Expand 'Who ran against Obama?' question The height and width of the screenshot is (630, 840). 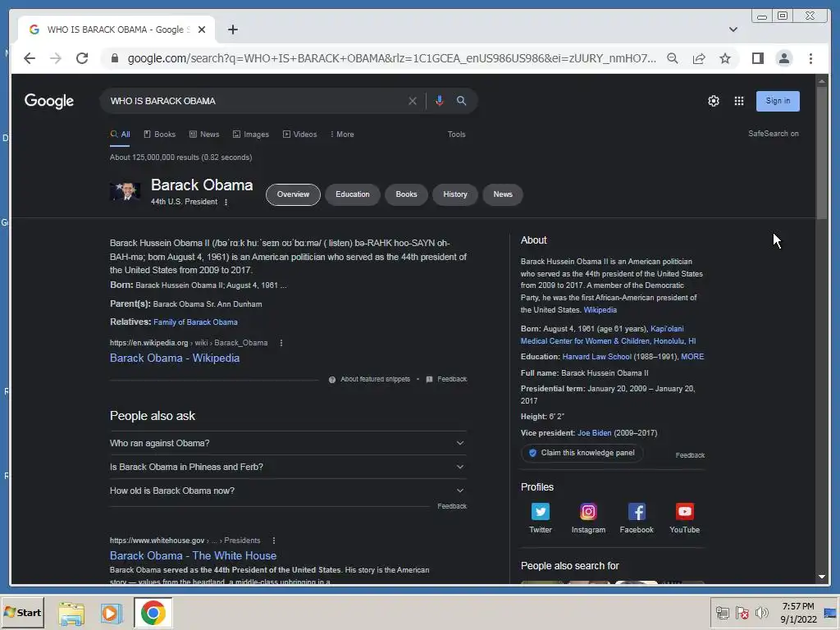(288, 443)
